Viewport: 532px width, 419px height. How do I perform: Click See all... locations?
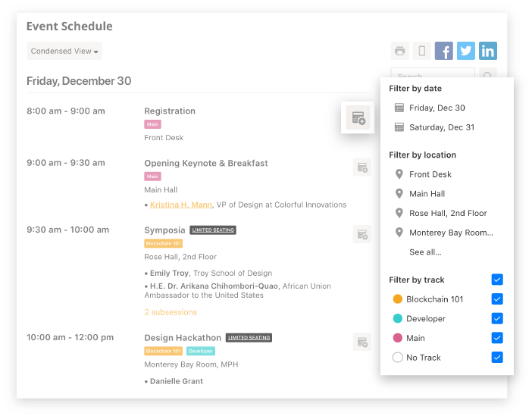425,252
